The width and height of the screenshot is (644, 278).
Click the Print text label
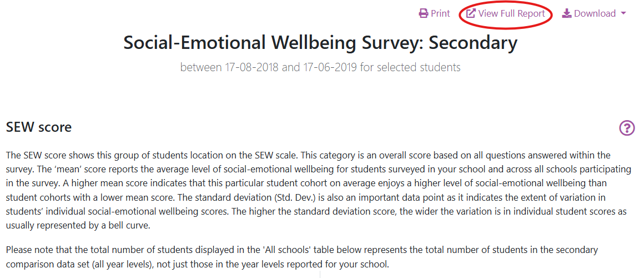[x=440, y=13]
